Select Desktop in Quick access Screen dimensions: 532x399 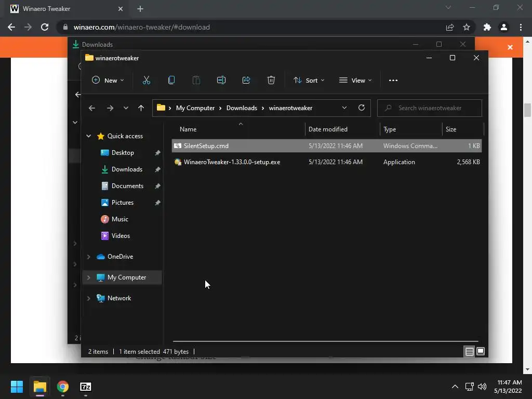[x=123, y=153]
